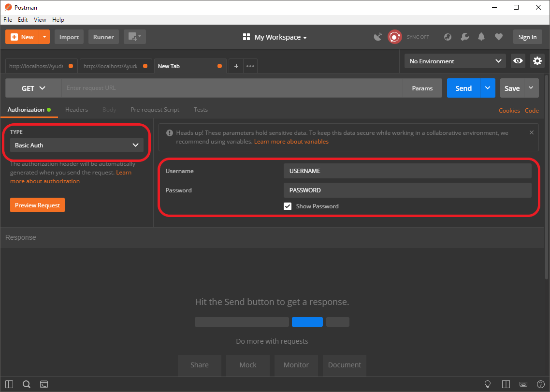Click the Preview Request button
Image resolution: width=550 pixels, height=392 pixels.
pos(37,205)
